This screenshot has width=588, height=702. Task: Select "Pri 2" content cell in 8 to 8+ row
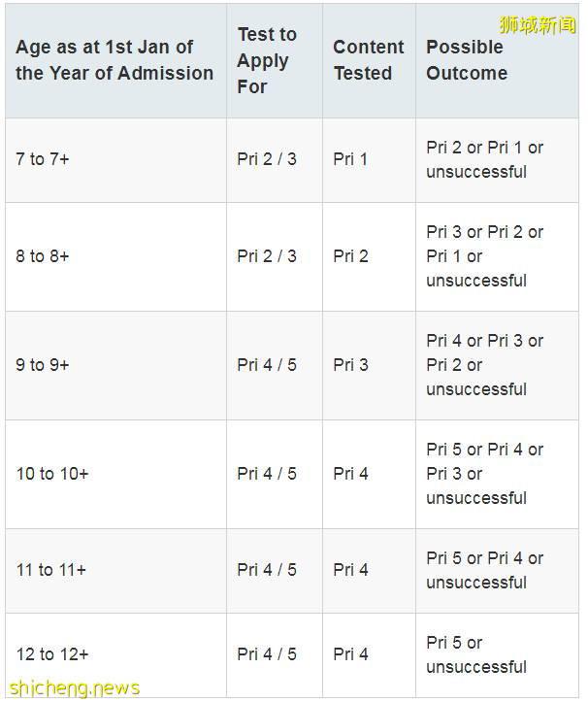coord(350,256)
